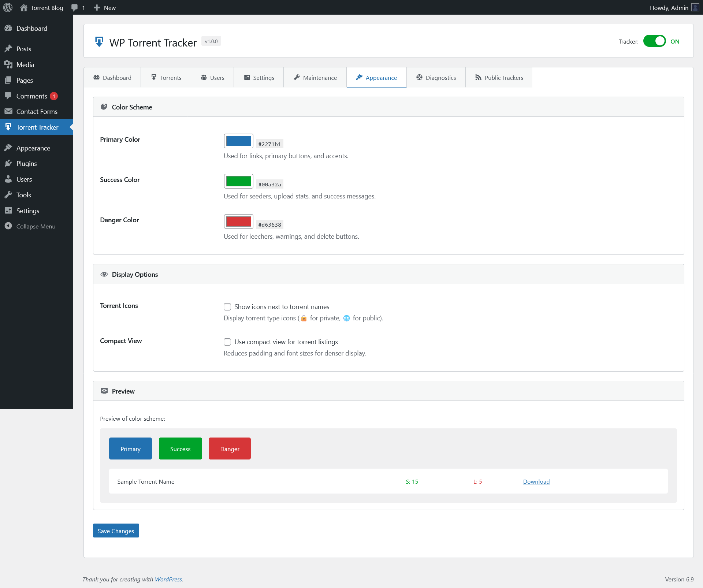Screen dimensions: 703x588
Task: Click the Primary preview button
Action: 130,449
